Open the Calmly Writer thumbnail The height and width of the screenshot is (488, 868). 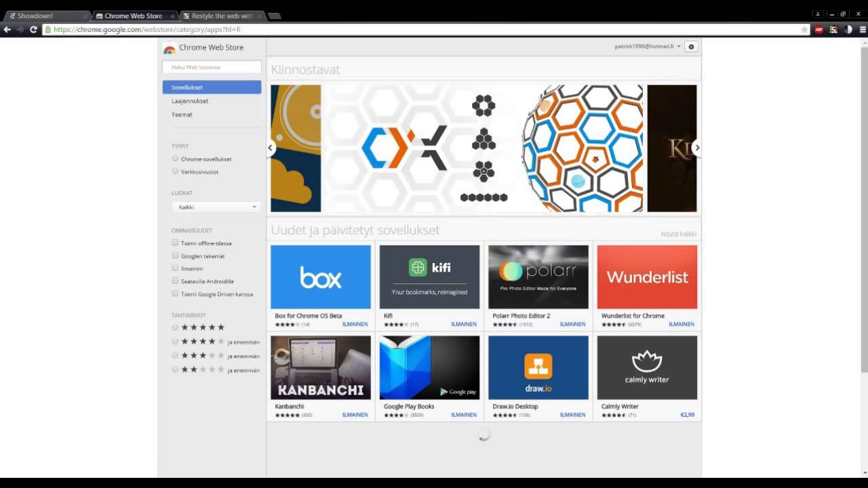(x=647, y=367)
